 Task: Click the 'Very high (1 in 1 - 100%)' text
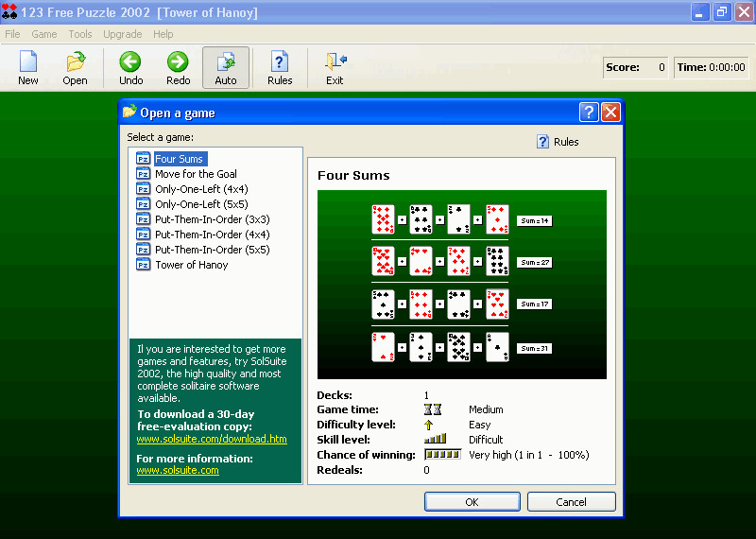pyautogui.click(x=529, y=455)
